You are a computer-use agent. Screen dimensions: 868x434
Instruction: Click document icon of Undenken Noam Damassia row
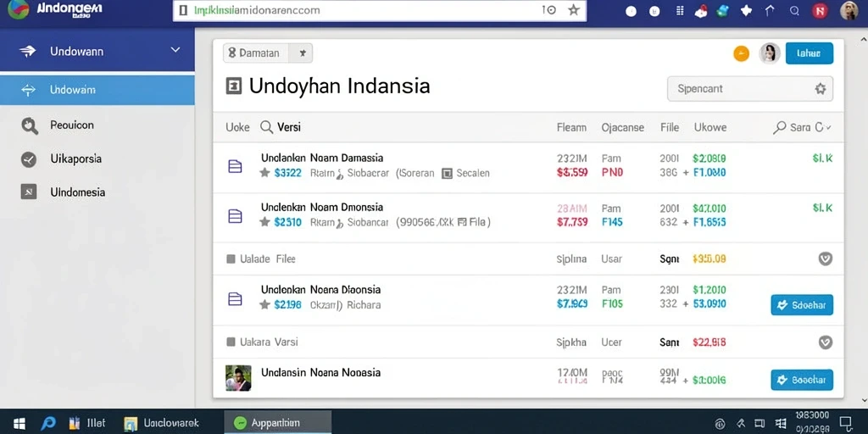pos(236,166)
